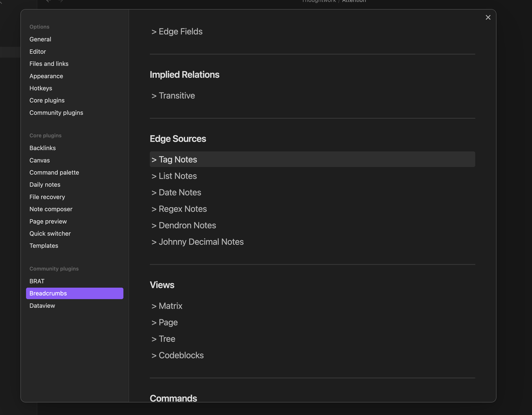
Task: Open the Date Notes settings group
Action: 176,193
